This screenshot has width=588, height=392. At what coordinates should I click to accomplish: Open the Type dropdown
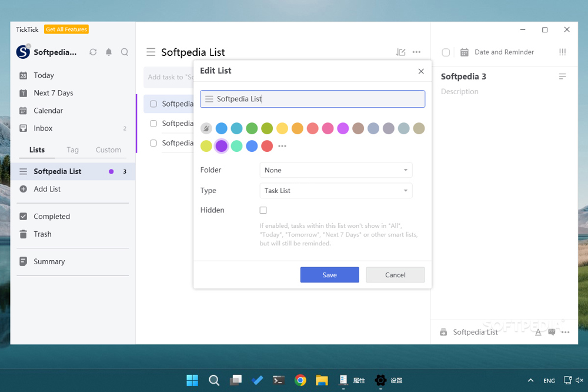[x=336, y=191]
